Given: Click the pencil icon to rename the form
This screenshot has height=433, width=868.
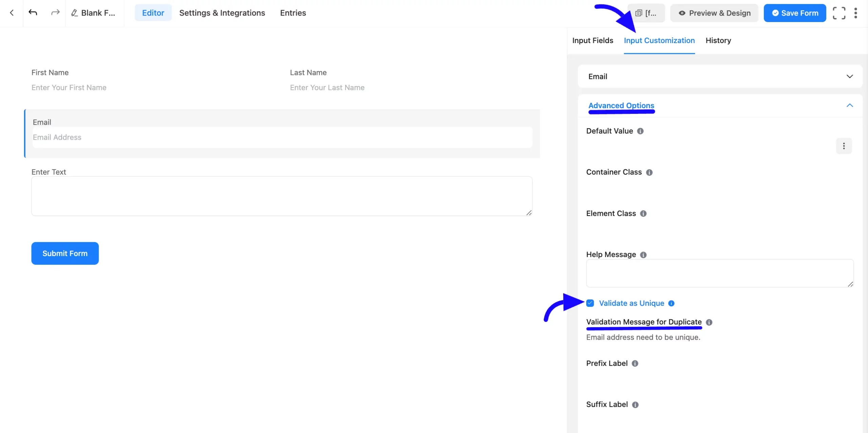Looking at the screenshot, I should tap(75, 13).
